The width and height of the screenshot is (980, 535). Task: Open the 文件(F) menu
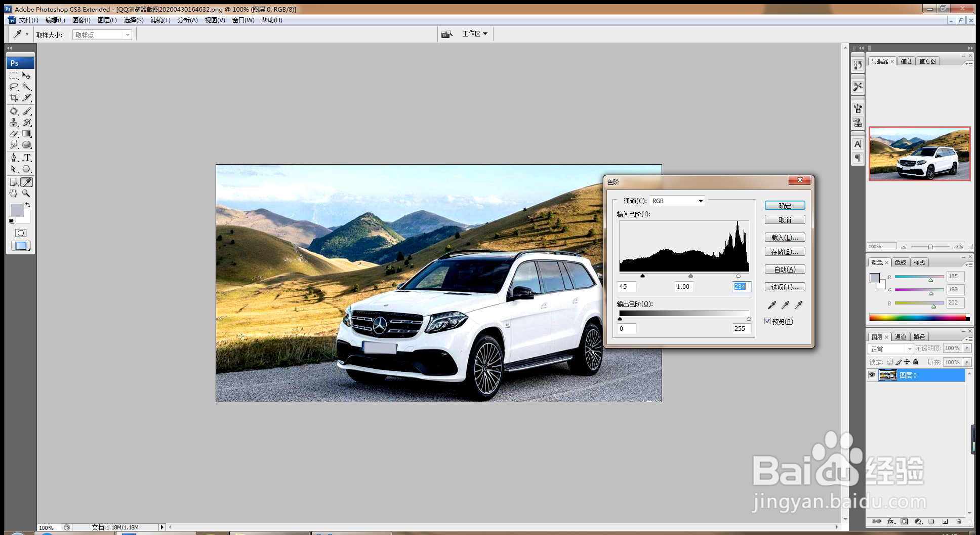click(x=28, y=20)
